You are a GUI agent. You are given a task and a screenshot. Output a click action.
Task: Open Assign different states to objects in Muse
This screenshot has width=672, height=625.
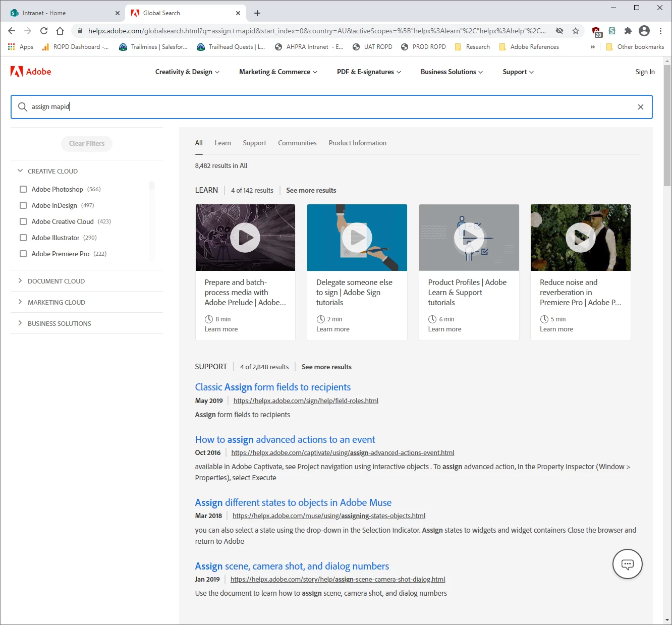tap(293, 502)
